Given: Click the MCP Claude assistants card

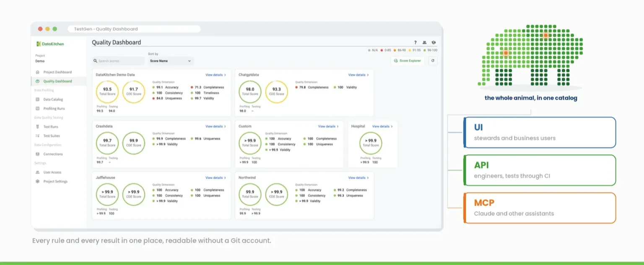Looking at the screenshot, I should (x=540, y=208).
